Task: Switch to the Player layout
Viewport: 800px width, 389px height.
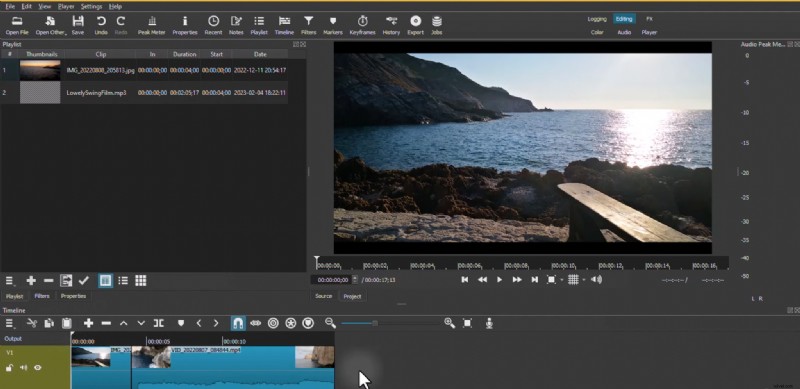Action: pyautogui.click(x=649, y=32)
